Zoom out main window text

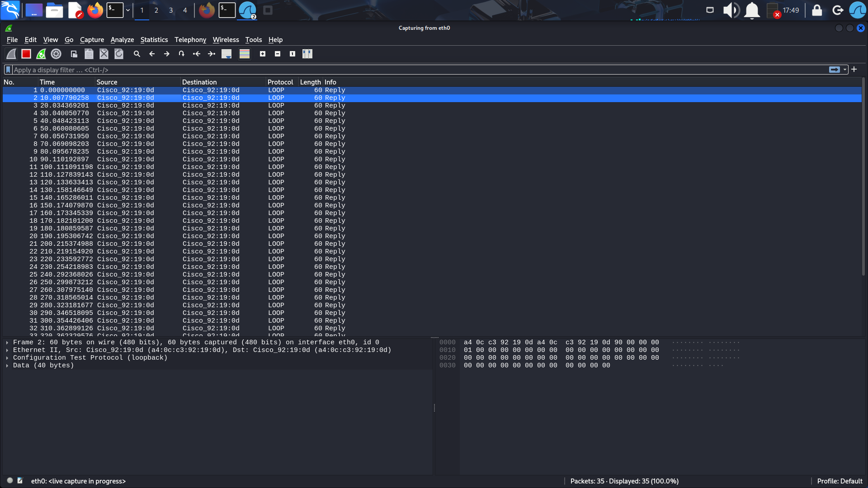pos(278,54)
